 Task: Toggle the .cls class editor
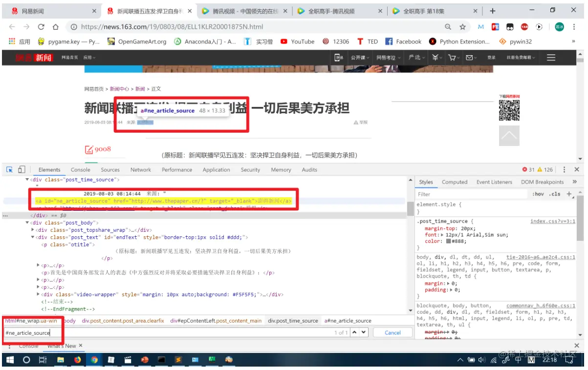click(554, 194)
